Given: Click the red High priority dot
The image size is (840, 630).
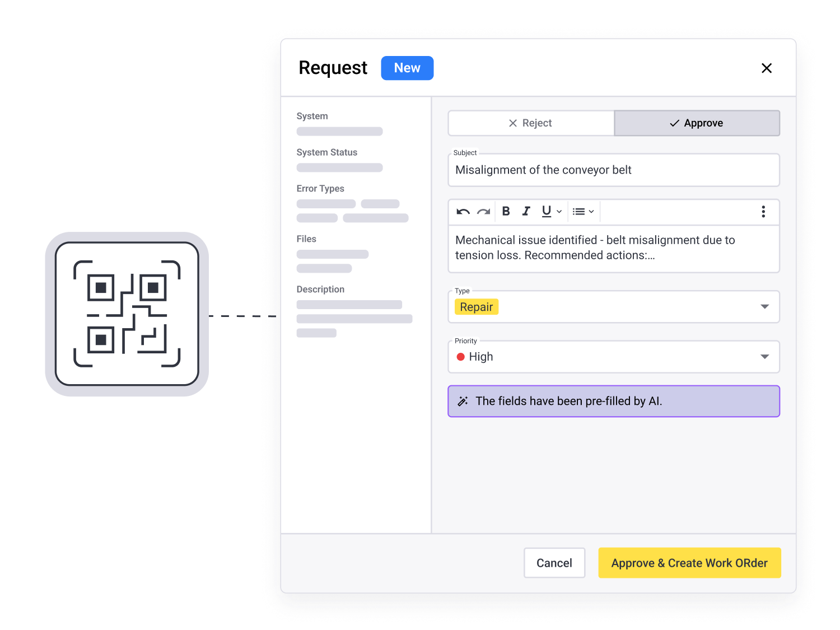Looking at the screenshot, I should pos(461,357).
